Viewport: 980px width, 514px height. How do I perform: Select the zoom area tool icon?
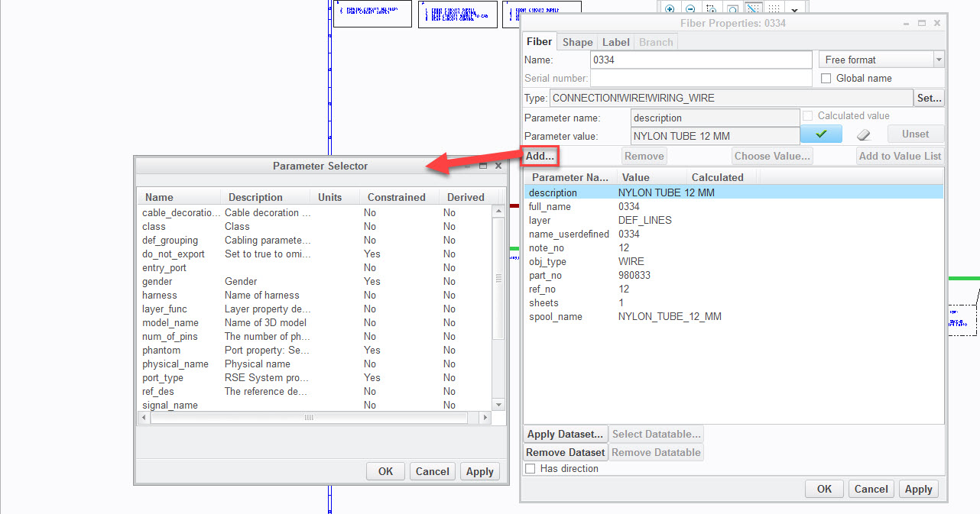711,9
